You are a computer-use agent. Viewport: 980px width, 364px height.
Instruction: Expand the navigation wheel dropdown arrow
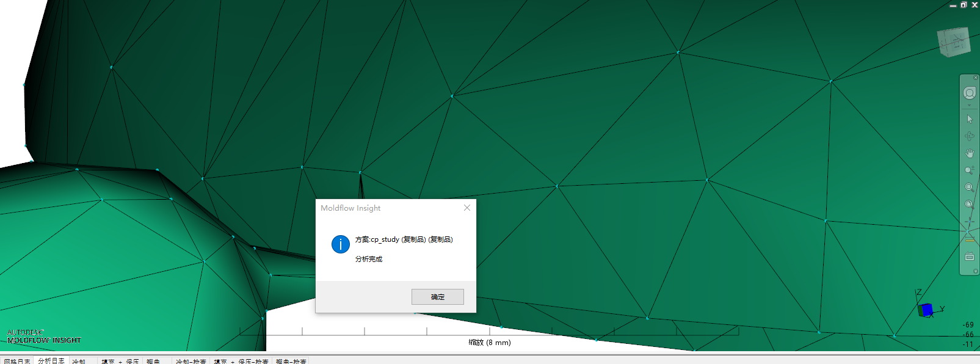click(969, 105)
